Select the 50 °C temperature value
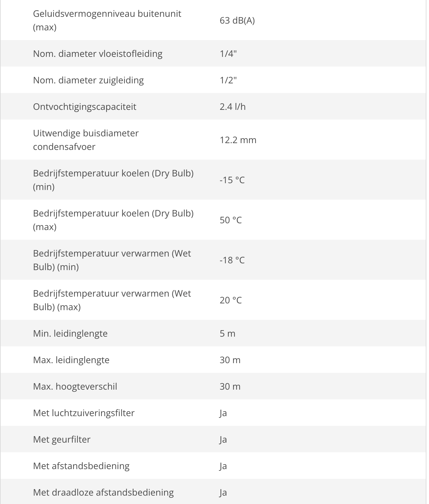This screenshot has width=429, height=504. tap(231, 220)
